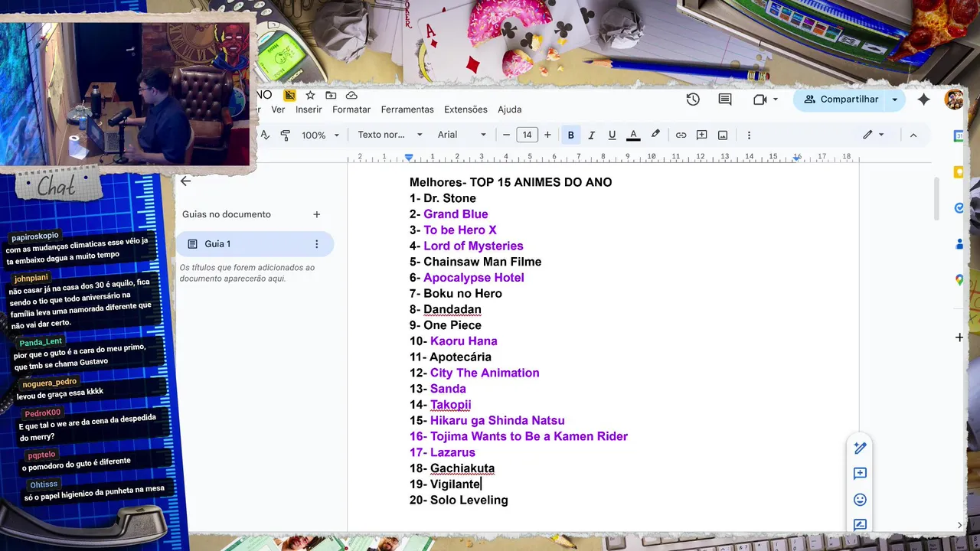
Task: Open the Gemini sparkle icon
Action: click(923, 99)
